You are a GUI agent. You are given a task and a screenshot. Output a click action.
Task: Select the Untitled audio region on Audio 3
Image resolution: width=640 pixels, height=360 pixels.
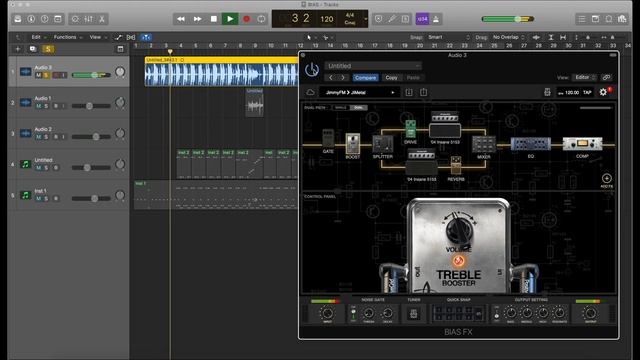[x=221, y=71]
